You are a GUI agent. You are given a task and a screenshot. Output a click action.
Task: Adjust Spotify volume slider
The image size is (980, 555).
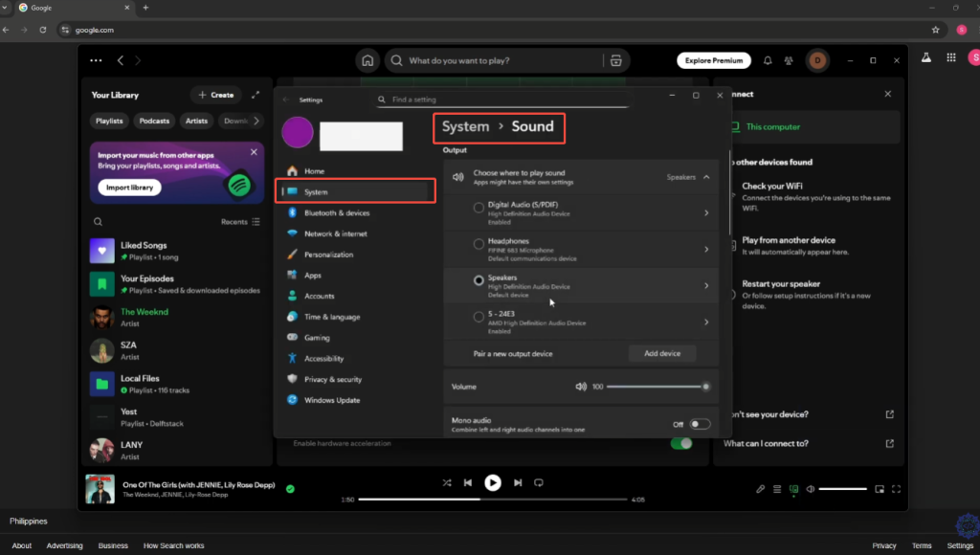click(x=842, y=489)
